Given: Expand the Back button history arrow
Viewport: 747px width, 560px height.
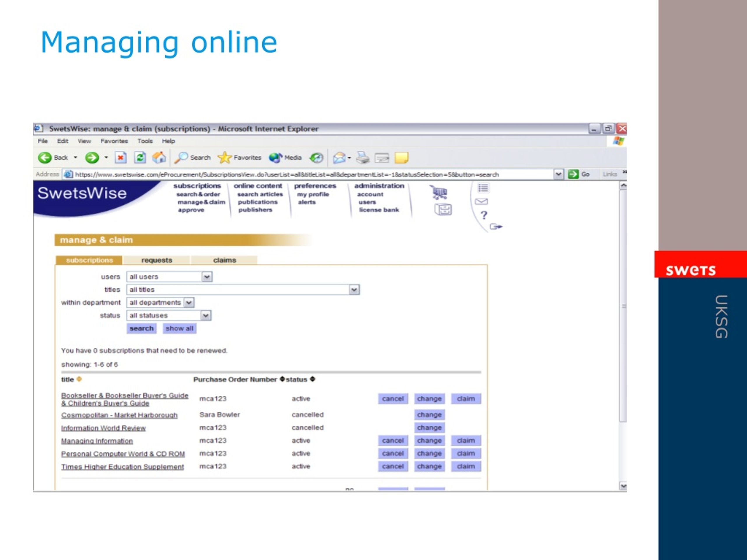Looking at the screenshot, I should coord(75,157).
